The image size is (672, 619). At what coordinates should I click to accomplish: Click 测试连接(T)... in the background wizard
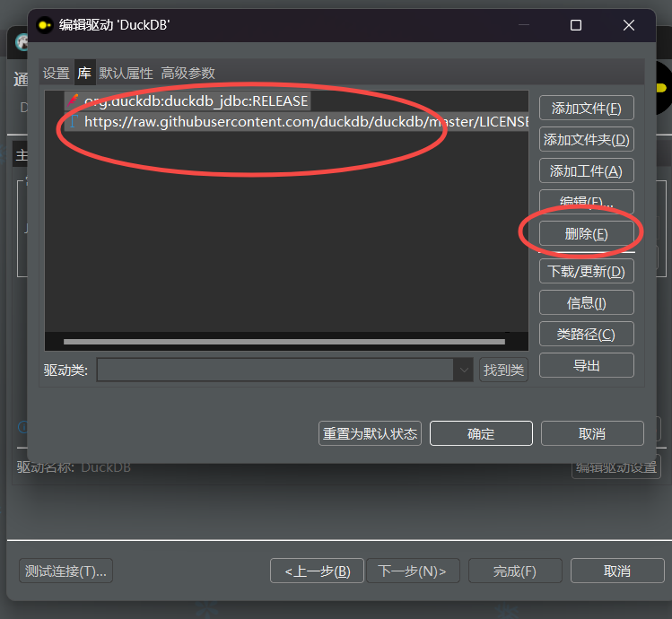[66, 571]
